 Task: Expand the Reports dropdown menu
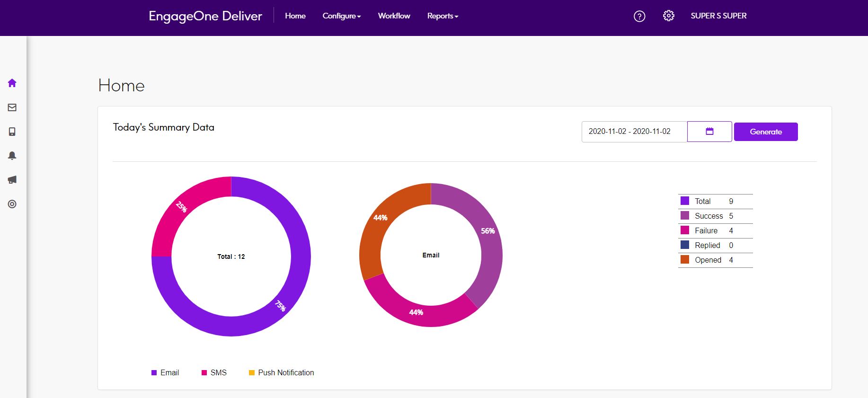click(443, 16)
